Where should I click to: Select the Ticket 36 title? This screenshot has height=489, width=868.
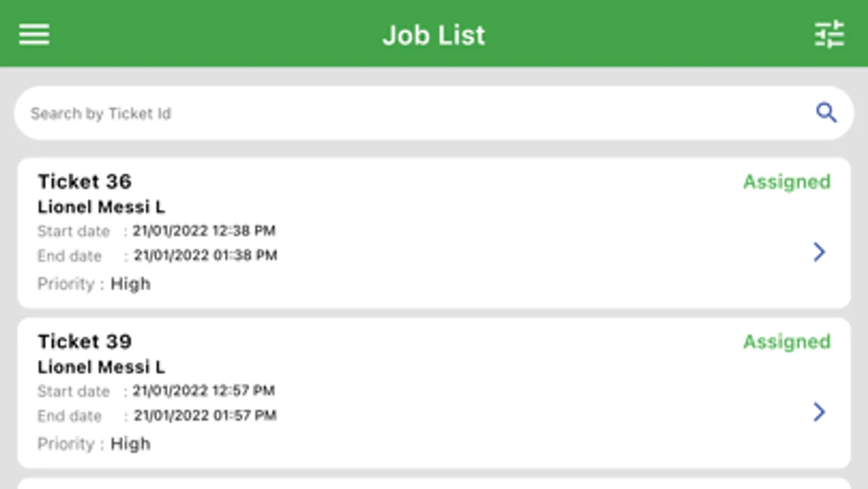(85, 181)
